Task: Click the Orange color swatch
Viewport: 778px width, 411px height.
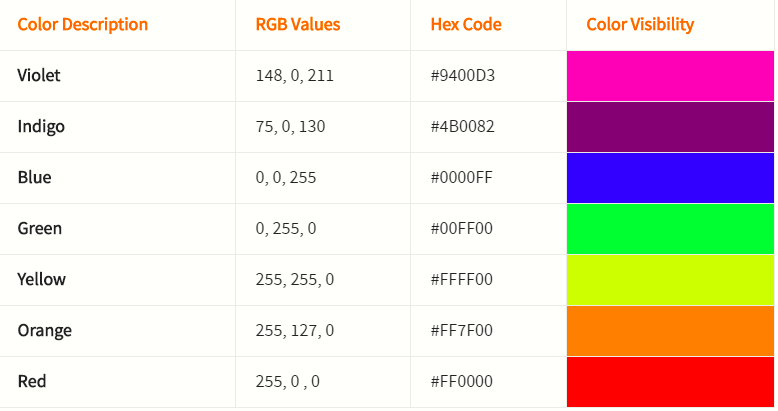Action: click(x=670, y=331)
